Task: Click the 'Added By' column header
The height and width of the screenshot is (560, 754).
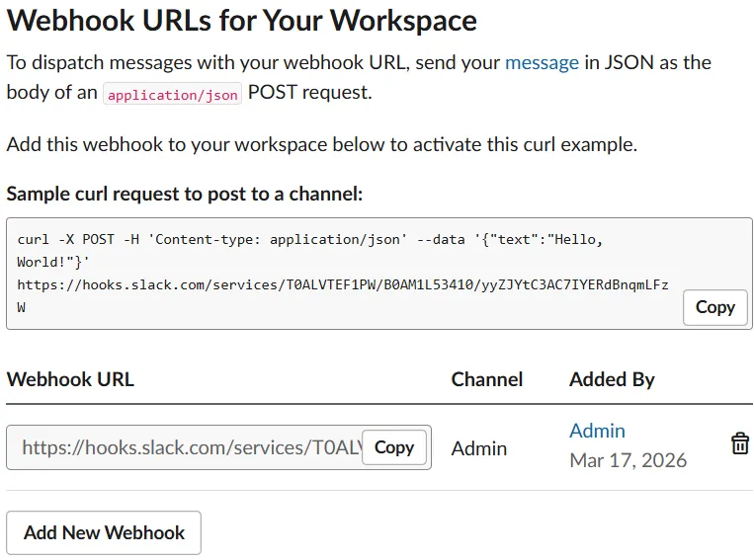Action: point(612,379)
